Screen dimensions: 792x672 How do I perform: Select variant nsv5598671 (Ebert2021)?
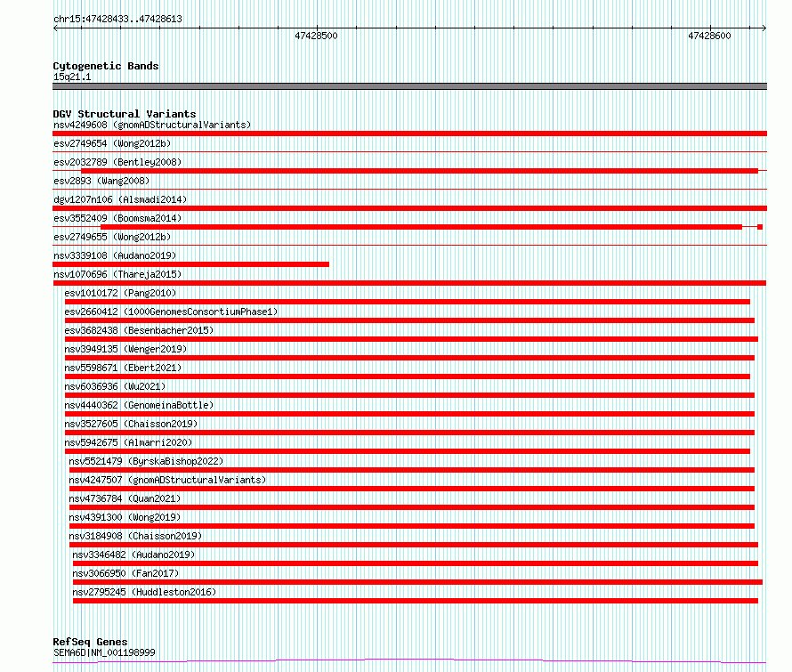point(123,368)
